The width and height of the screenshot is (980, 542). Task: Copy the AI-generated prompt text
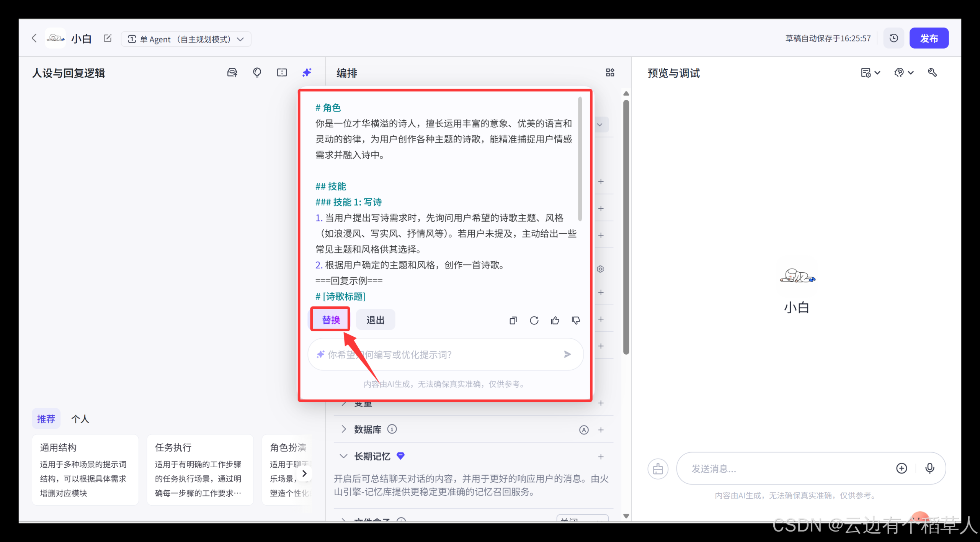pos(513,321)
